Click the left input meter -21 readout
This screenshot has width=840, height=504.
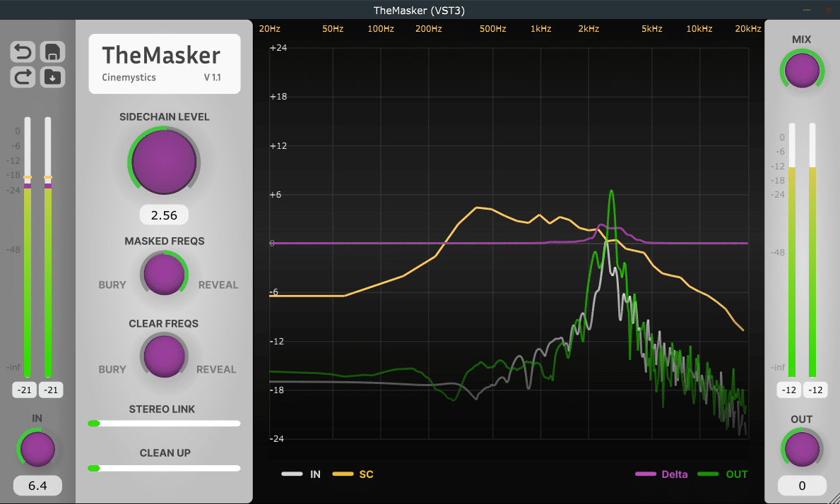pyautogui.click(x=24, y=390)
